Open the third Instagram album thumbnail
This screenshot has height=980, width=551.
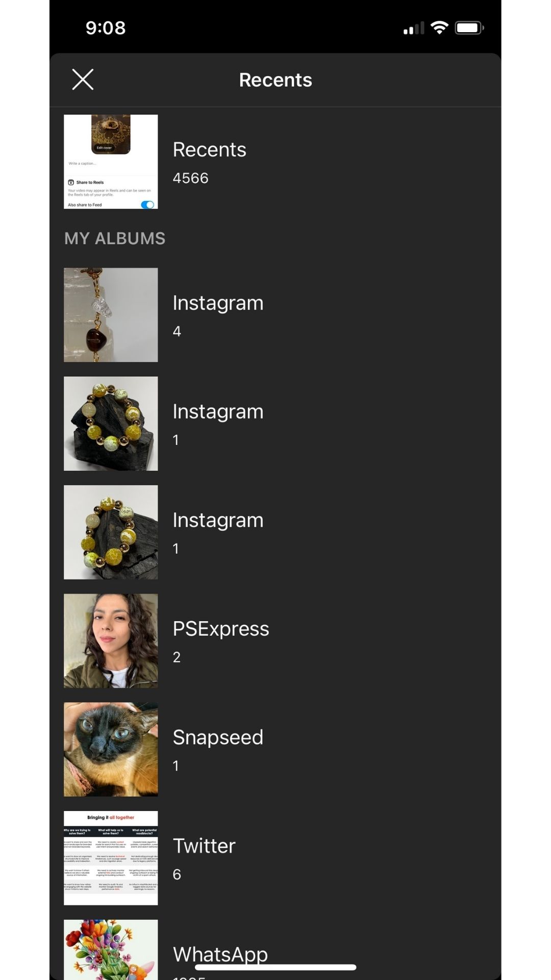coord(111,532)
